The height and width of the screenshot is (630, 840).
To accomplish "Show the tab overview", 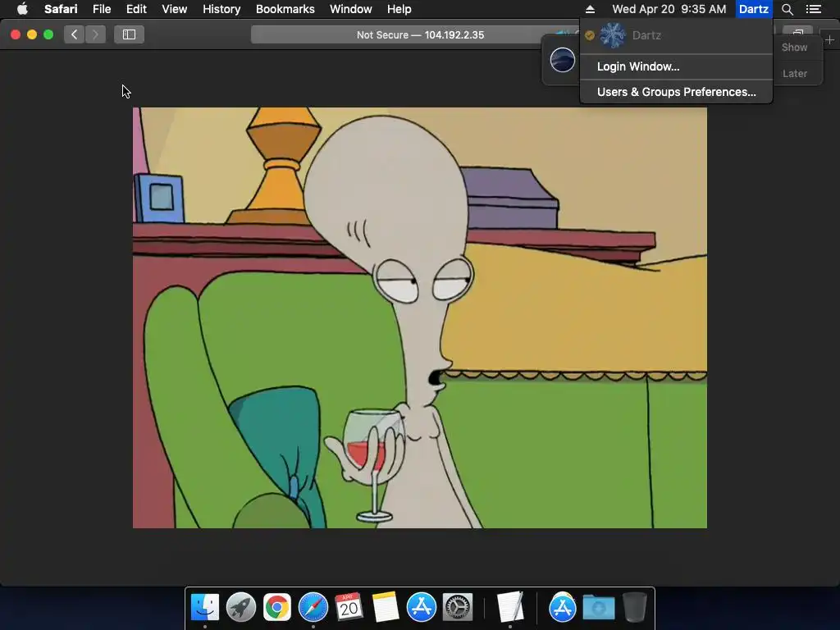I will click(797, 32).
